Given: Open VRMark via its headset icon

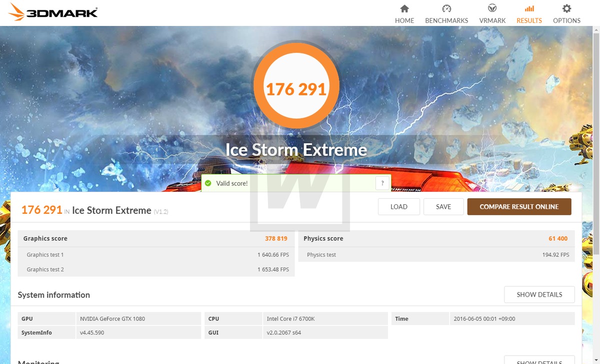Looking at the screenshot, I should [492, 8].
